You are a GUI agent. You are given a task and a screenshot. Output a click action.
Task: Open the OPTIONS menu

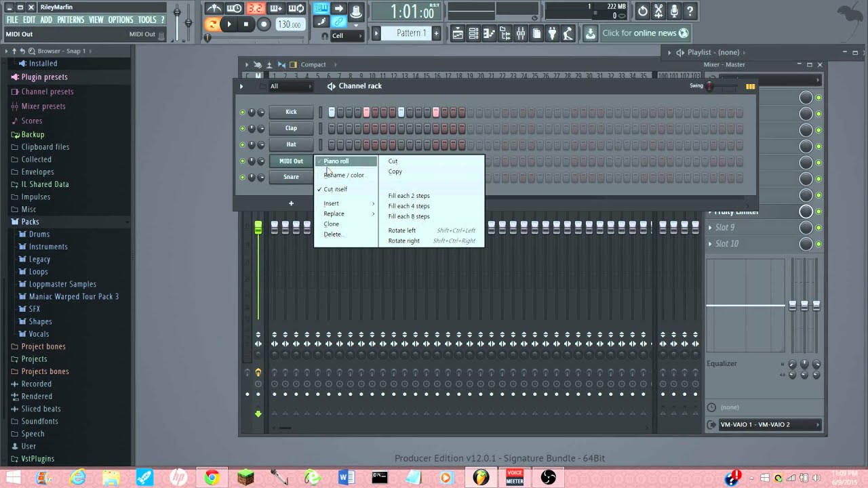(x=121, y=20)
